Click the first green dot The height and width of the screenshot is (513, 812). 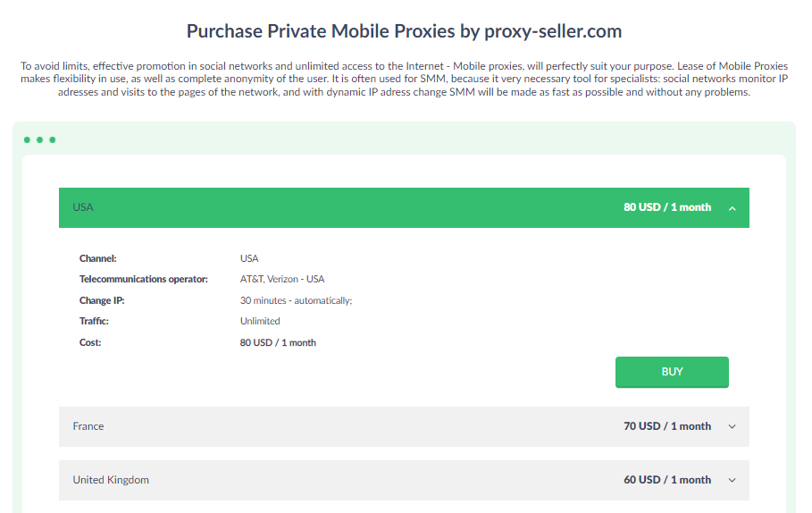pos(28,140)
